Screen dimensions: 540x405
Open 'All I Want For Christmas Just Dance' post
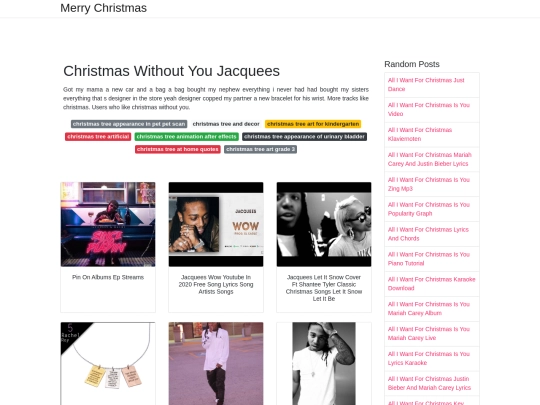426,85
